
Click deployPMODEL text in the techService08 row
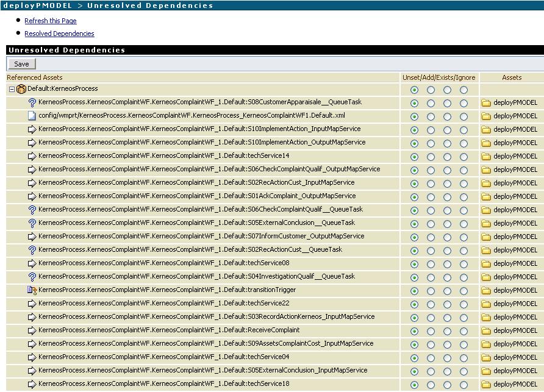(x=515, y=263)
